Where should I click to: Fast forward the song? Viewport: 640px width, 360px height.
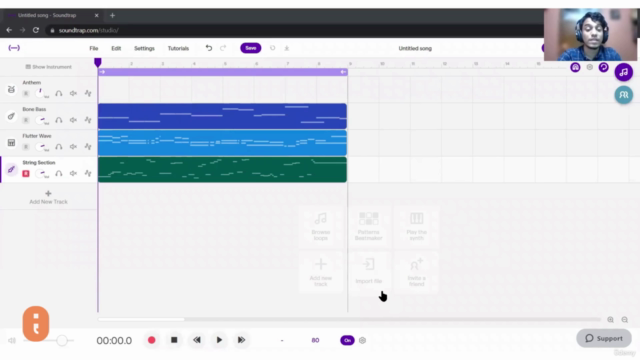(241, 340)
